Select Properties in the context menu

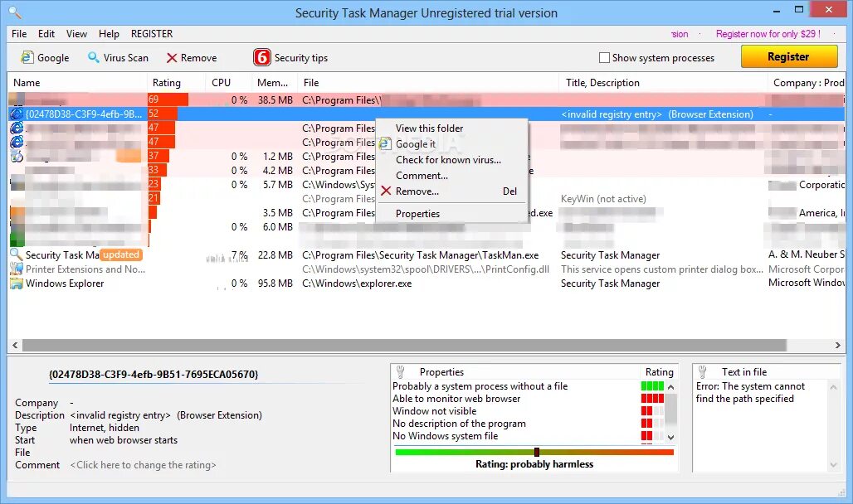click(x=417, y=214)
